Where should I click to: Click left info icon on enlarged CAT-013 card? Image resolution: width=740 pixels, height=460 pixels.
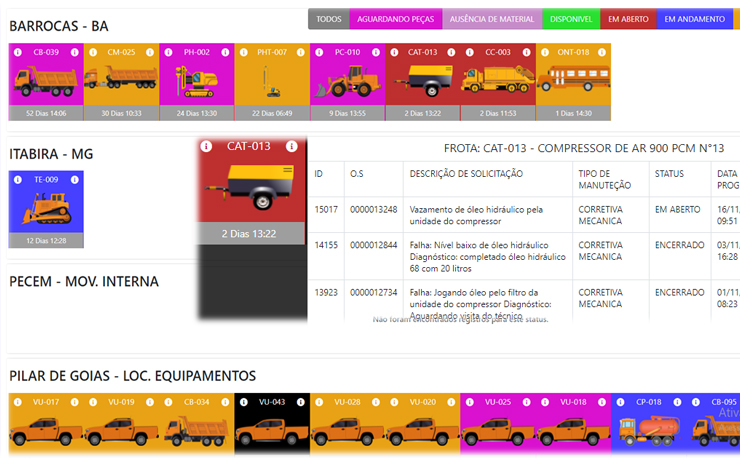[205, 147]
